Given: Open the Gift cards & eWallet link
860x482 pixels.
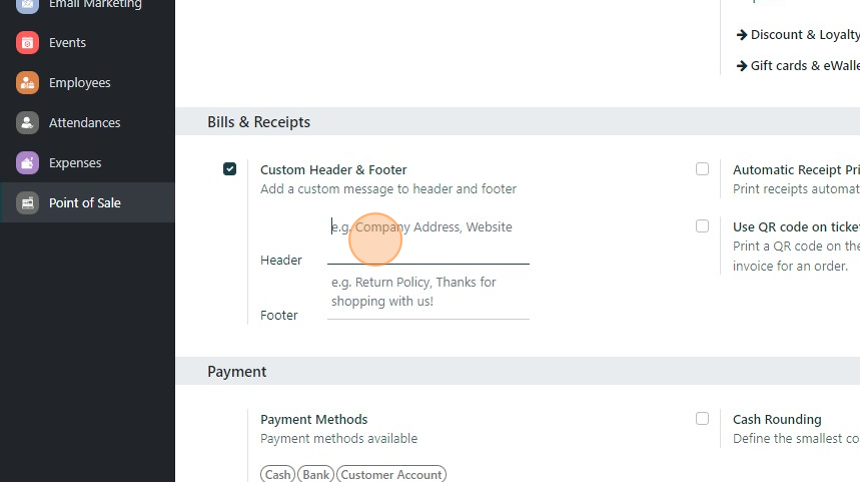Looking at the screenshot, I should (x=805, y=66).
